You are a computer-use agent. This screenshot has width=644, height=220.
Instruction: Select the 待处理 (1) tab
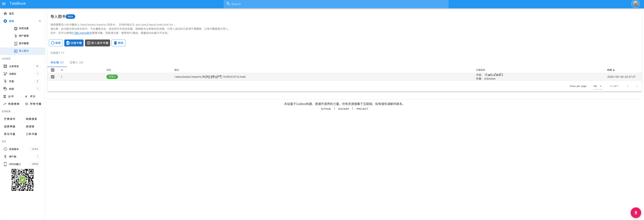[57, 62]
